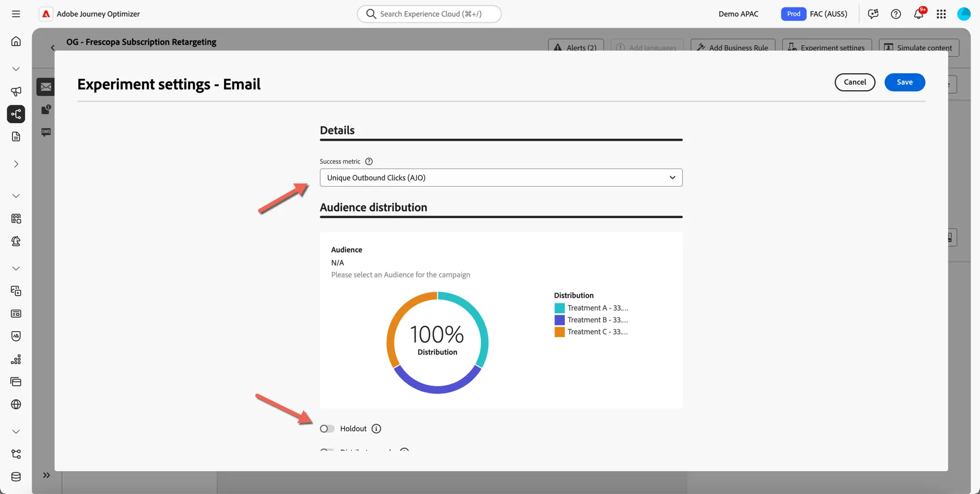Open the highlighted Journeys icon in sidebar
Screen dimensions: 980x494
(16, 114)
